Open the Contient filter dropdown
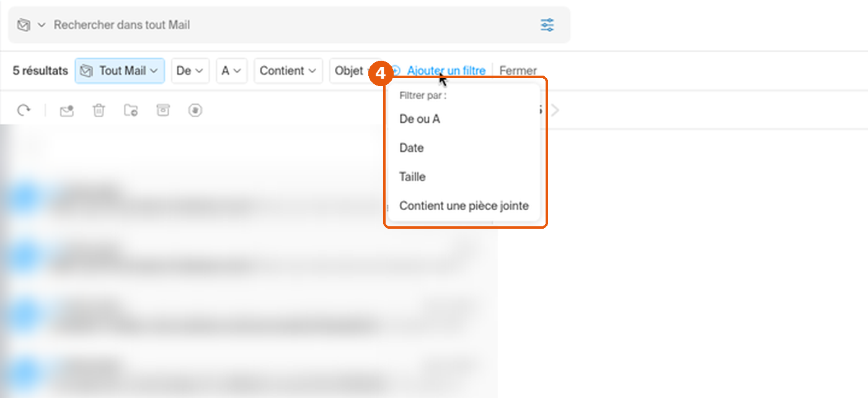Screen dimensions: 868x398 tap(288, 71)
